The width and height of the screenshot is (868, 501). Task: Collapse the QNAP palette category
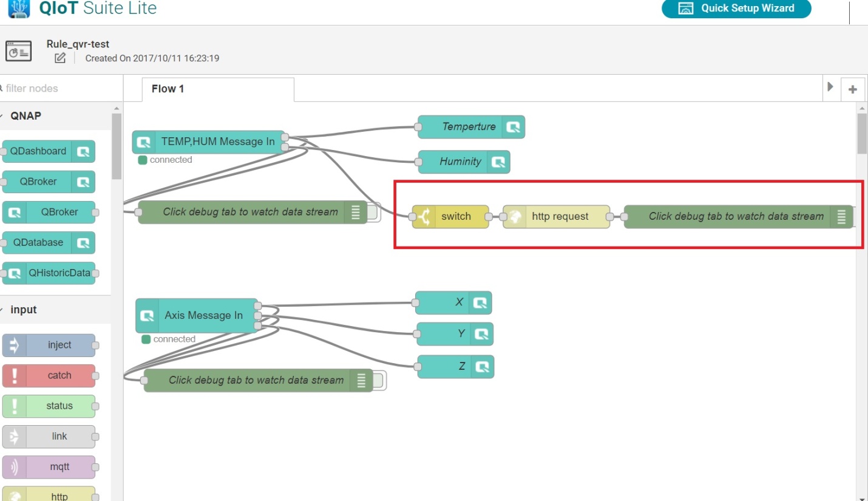click(55, 115)
